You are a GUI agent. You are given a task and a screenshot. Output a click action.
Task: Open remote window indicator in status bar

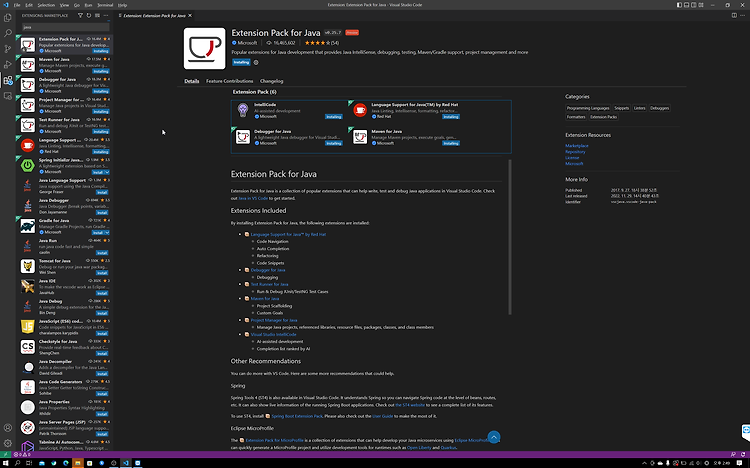click(x=5, y=455)
